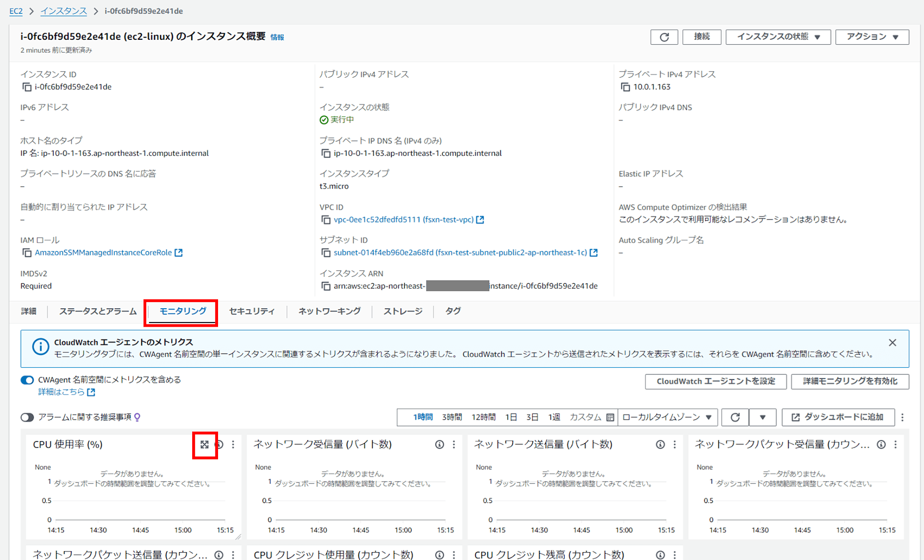Copy the private IP DNS name

pyautogui.click(x=326, y=153)
